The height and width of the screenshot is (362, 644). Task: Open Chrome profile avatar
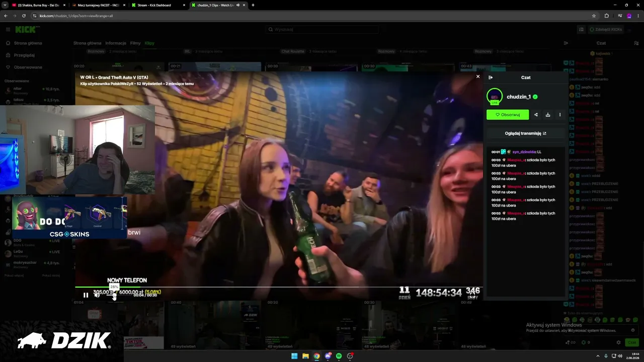pos(629,16)
